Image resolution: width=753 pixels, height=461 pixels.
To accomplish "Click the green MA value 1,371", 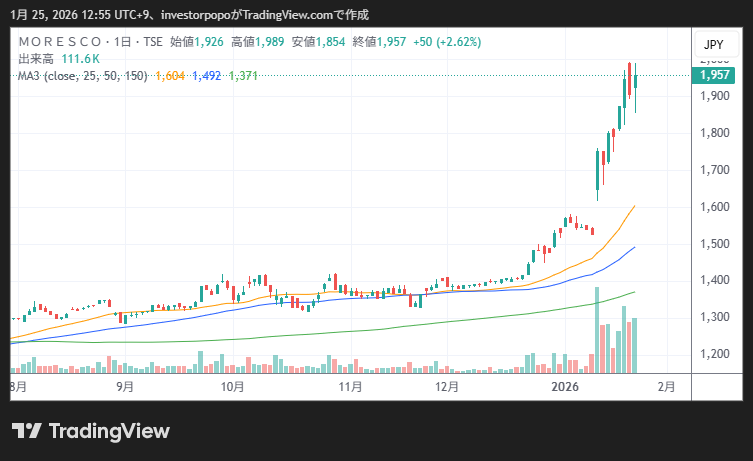I will 244,75.
